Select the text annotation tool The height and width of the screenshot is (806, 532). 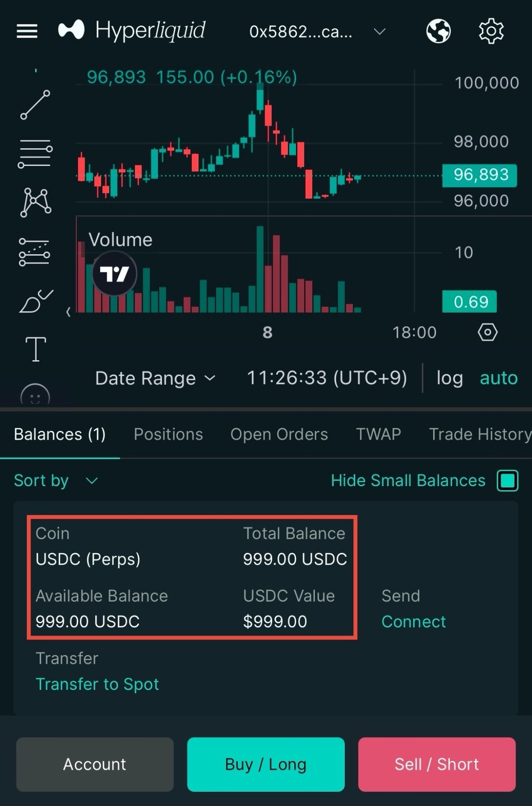coord(35,349)
